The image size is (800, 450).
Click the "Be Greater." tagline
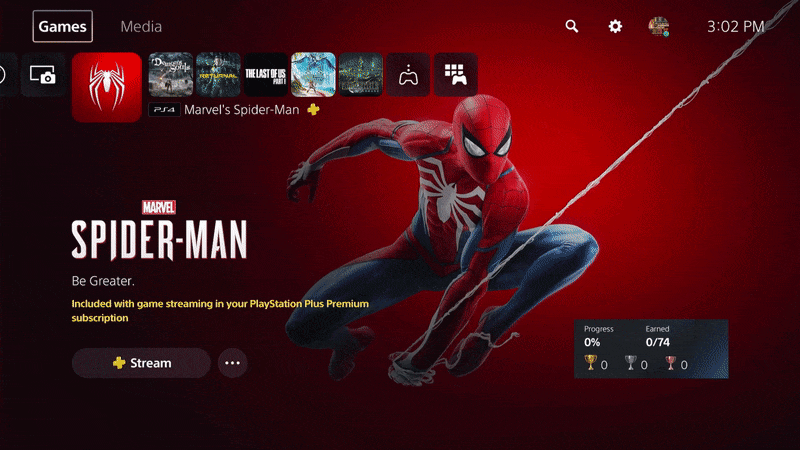click(103, 281)
